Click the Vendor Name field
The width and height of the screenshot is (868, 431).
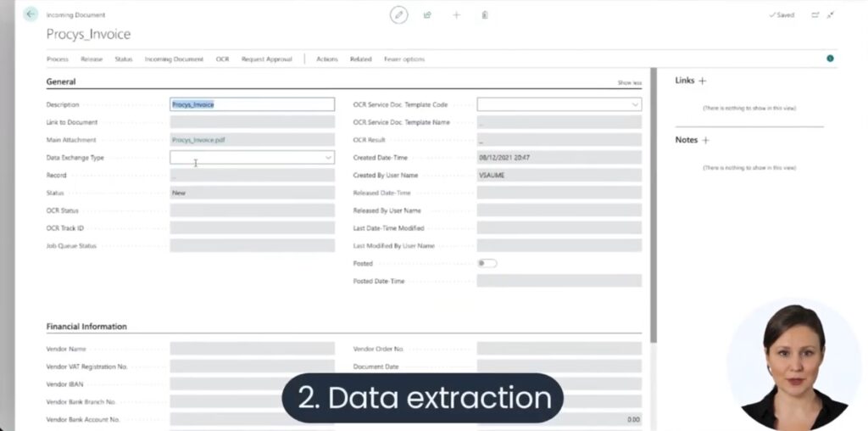pos(252,349)
